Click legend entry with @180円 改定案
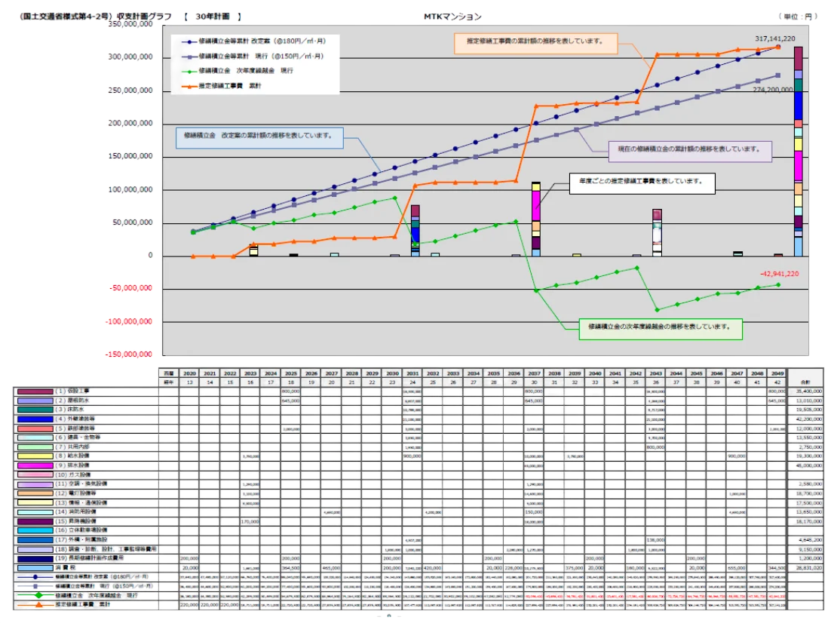 [253, 41]
